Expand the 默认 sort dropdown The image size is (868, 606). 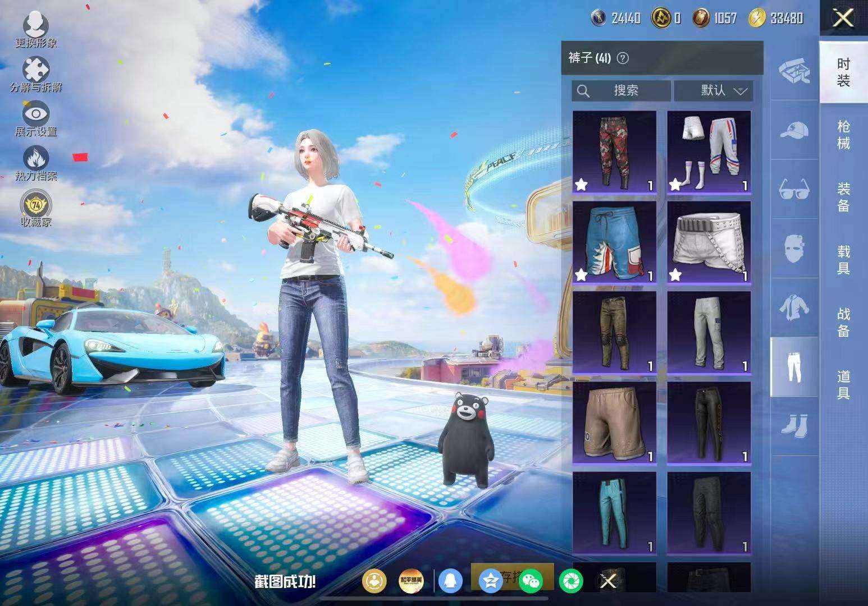713,90
